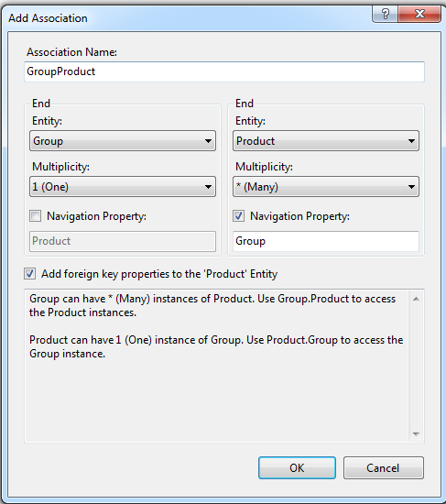Toggle Add foreign key properties checkbox
This screenshot has width=446, height=504.
click(30, 274)
